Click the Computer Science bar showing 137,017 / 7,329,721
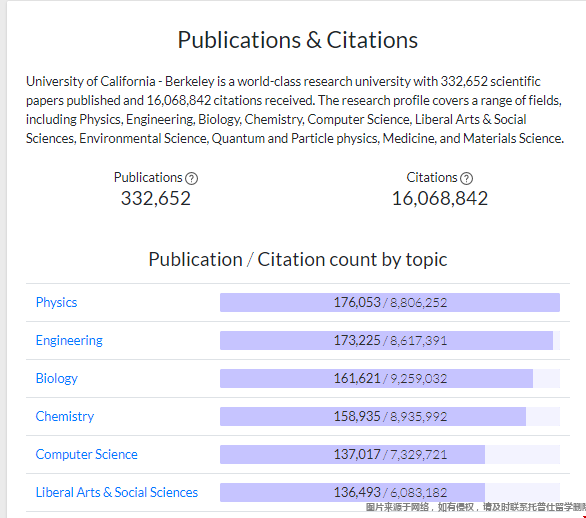Image resolution: width=586 pixels, height=518 pixels. 390,454
